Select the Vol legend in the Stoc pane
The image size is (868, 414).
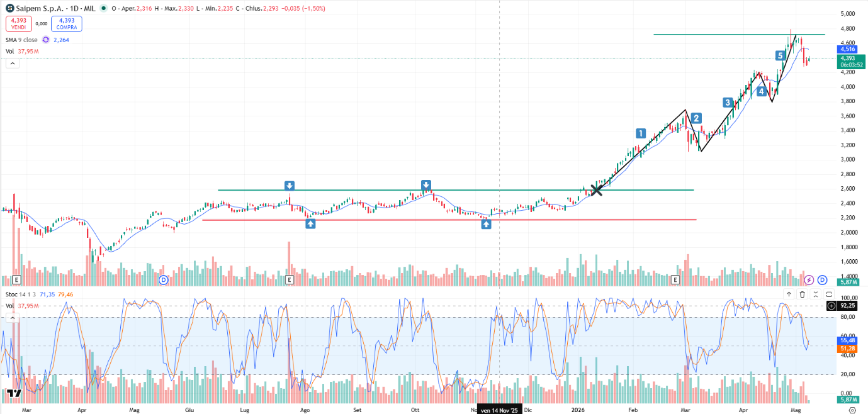click(x=9, y=306)
